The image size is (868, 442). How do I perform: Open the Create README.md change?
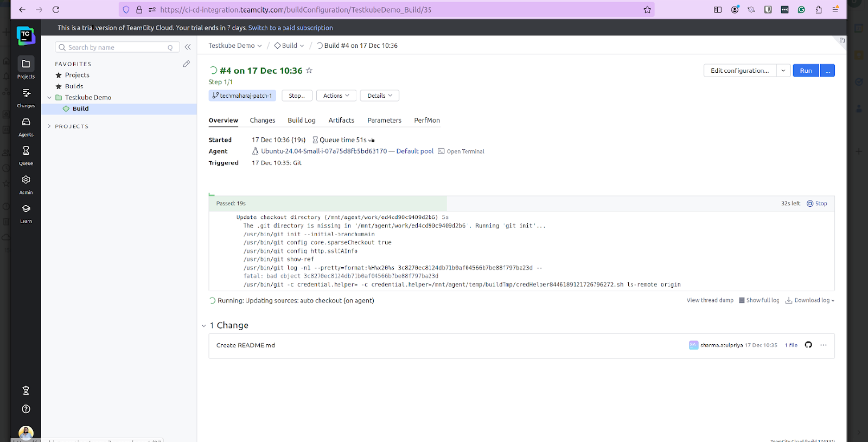click(246, 345)
